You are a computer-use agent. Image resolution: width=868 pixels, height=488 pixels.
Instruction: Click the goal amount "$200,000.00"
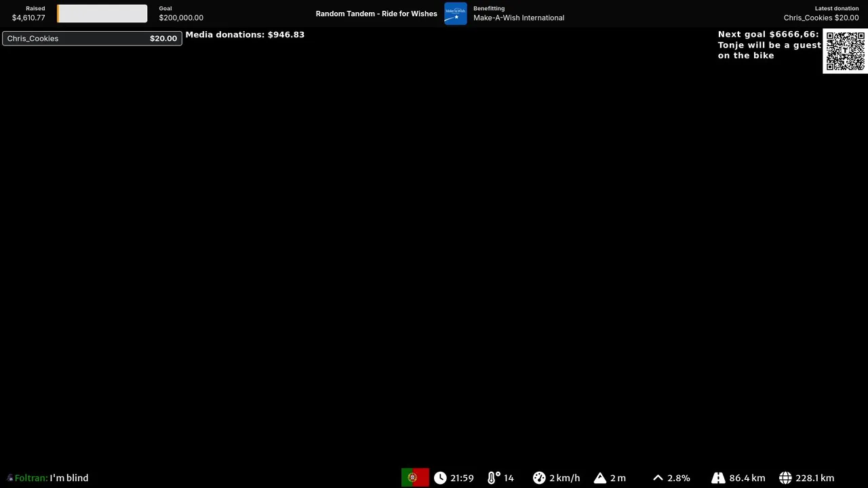[181, 18]
